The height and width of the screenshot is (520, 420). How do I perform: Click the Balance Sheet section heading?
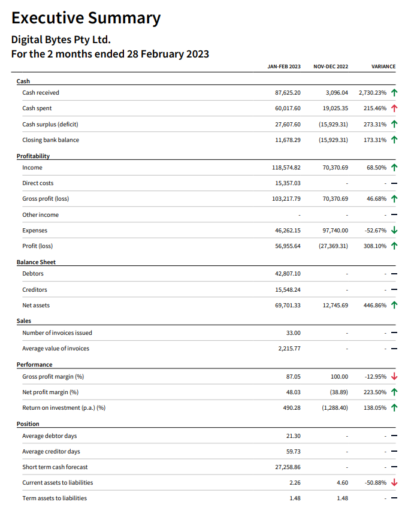tap(36, 262)
